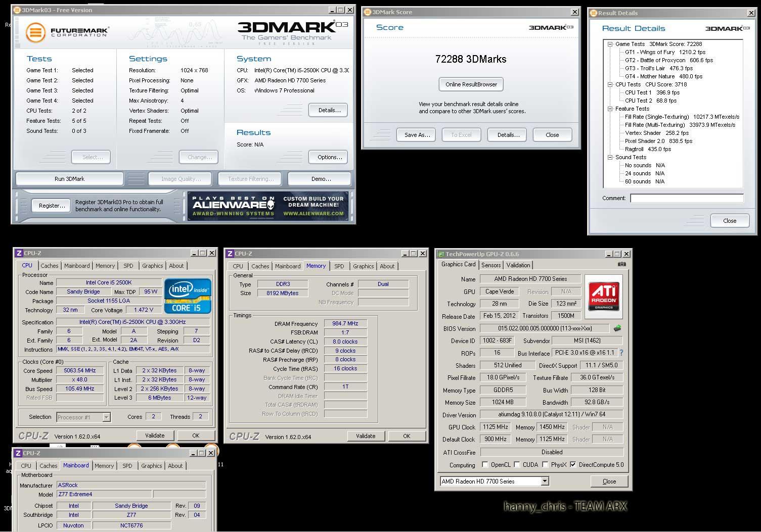Enable the OpenCL checkbox in GPU-Z

click(x=485, y=465)
